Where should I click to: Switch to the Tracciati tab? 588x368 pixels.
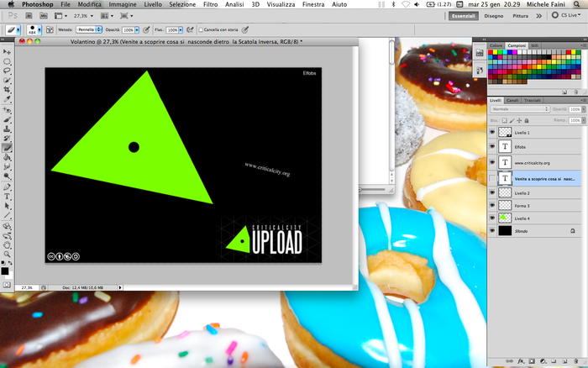click(x=532, y=100)
